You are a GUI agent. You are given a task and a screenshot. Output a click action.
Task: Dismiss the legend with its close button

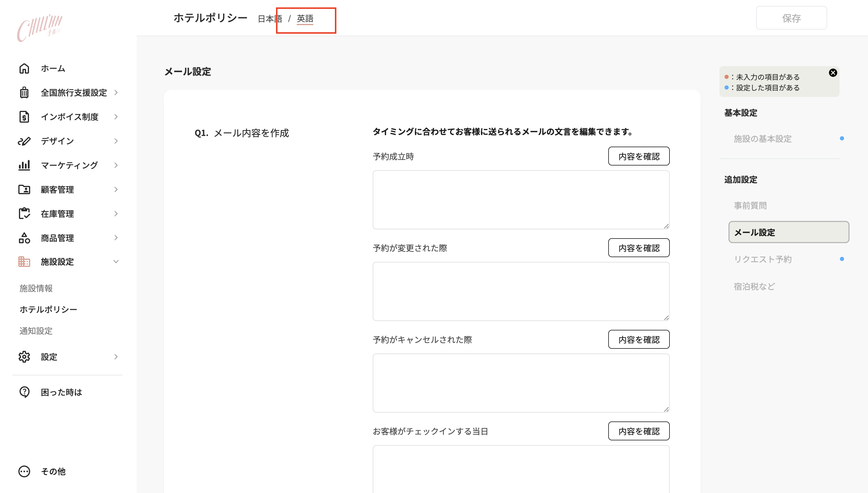tap(833, 72)
